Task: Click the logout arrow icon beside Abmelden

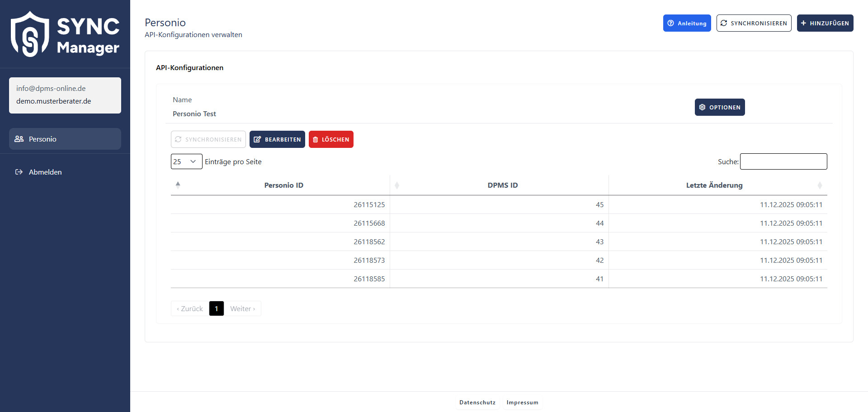Action: (19, 172)
